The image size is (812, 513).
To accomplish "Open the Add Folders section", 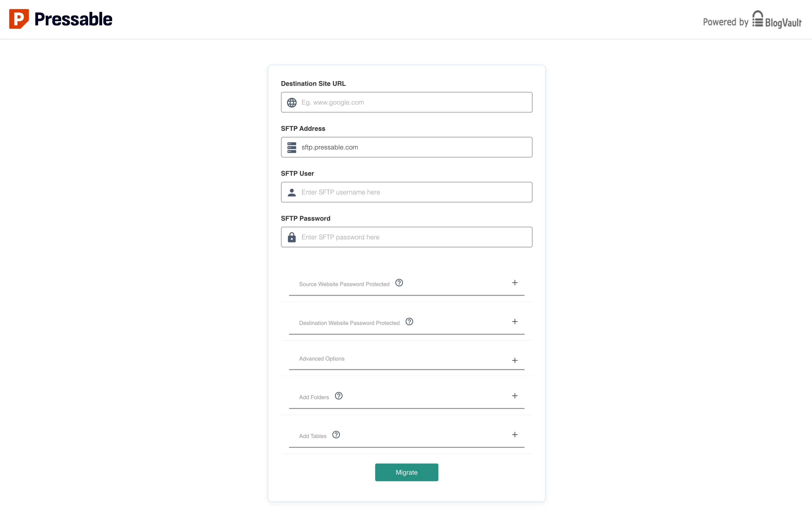I will pyautogui.click(x=515, y=396).
